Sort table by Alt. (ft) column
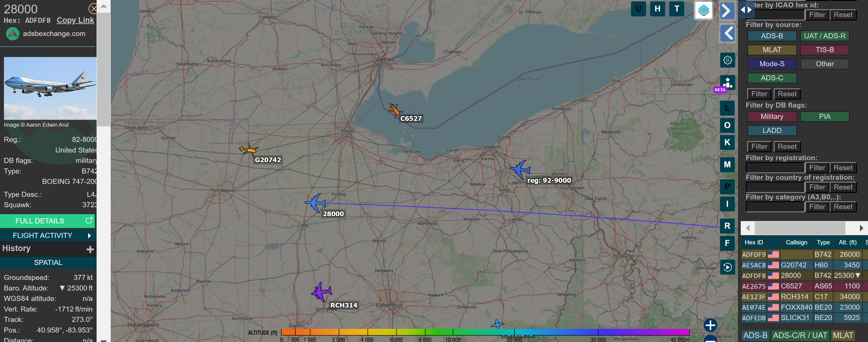Image resolution: width=868 pixels, height=342 pixels. (x=847, y=242)
